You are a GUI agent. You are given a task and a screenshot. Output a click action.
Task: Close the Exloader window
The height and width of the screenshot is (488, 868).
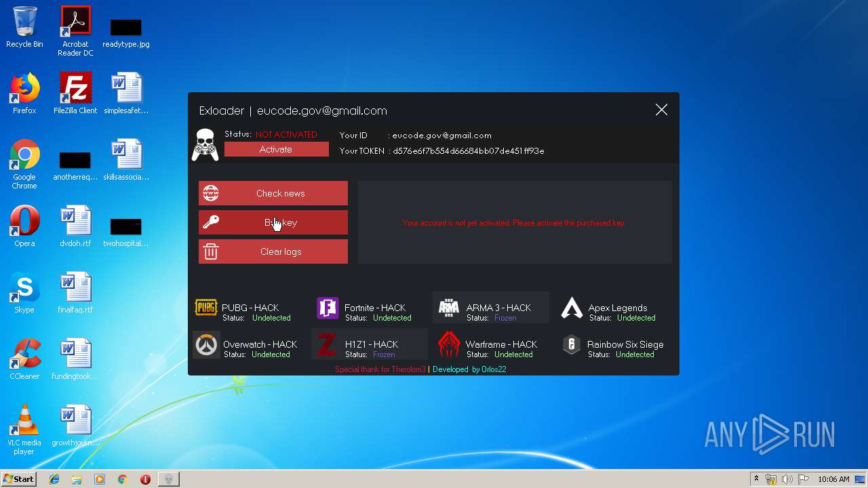coord(661,110)
